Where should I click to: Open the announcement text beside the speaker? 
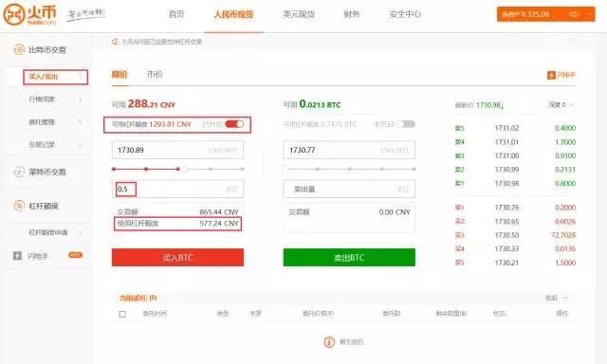point(162,42)
